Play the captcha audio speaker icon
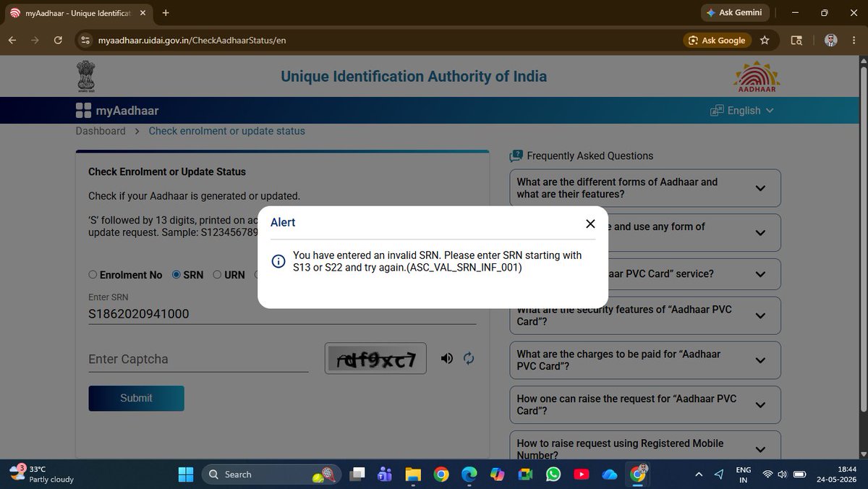Screen dimensions: 868x489 447,358
